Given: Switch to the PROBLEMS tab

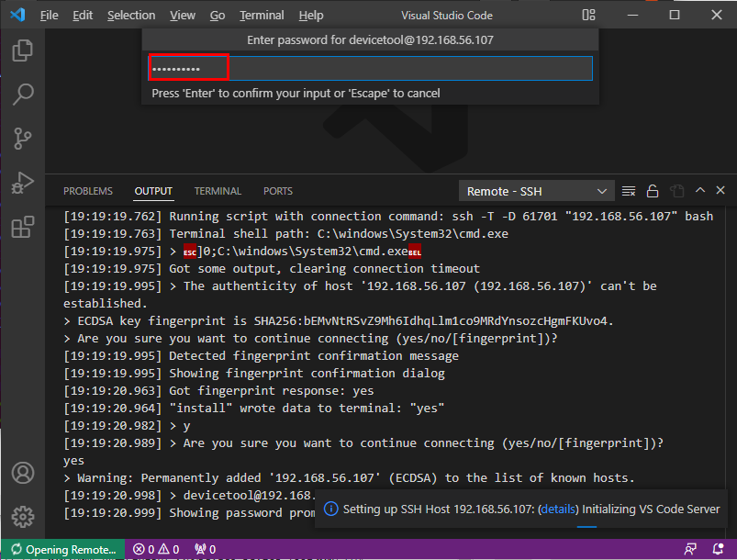Looking at the screenshot, I should click(x=88, y=191).
